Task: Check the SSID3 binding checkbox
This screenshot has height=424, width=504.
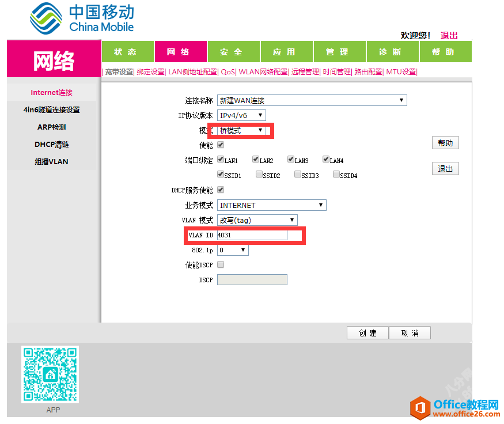Action: point(298,174)
